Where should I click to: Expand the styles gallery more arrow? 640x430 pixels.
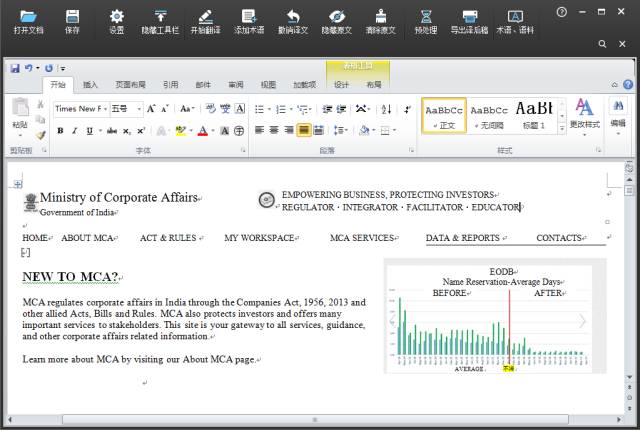point(562,129)
